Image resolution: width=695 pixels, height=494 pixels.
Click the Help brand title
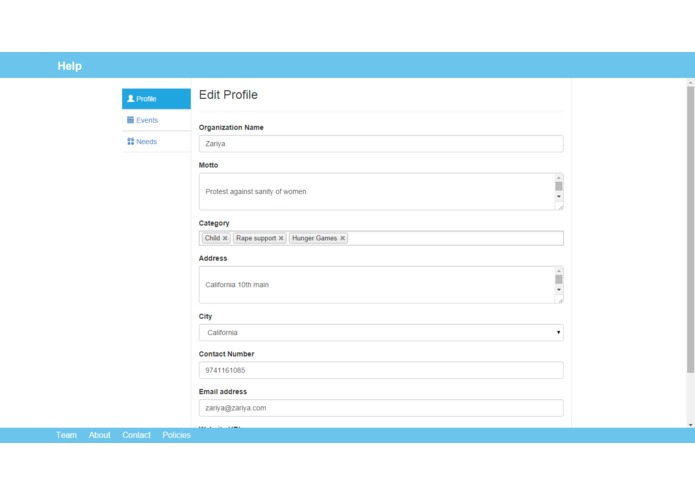tap(70, 66)
